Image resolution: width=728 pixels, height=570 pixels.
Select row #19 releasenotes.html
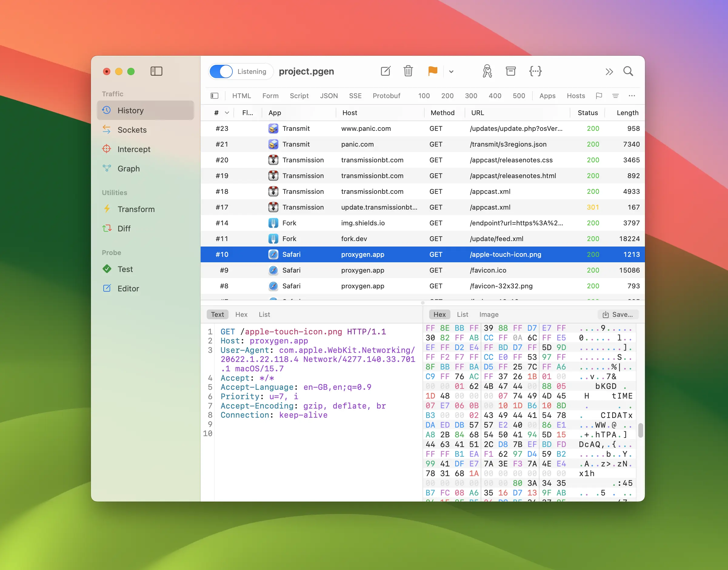(x=422, y=176)
